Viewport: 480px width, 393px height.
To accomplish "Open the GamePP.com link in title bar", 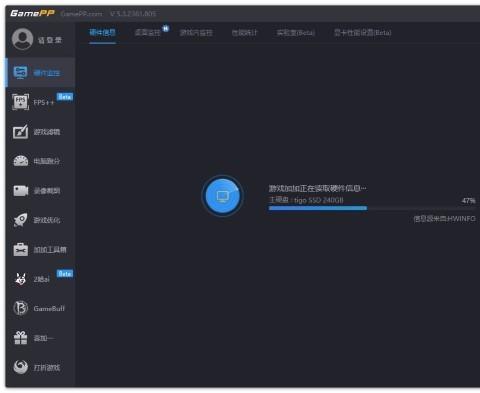I will [x=81, y=14].
